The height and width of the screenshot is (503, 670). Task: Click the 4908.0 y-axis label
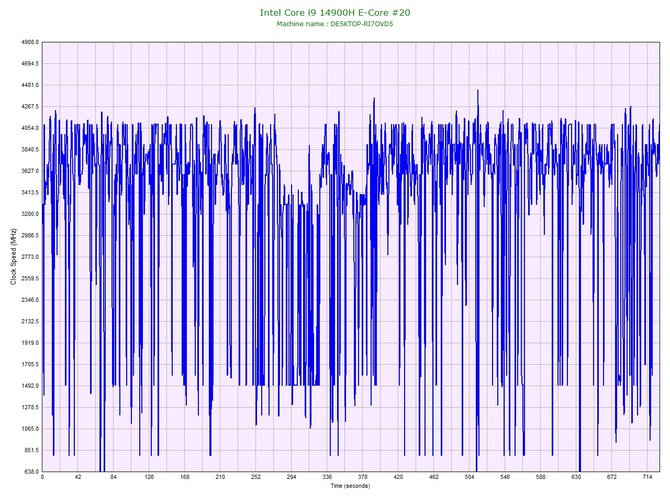point(30,42)
